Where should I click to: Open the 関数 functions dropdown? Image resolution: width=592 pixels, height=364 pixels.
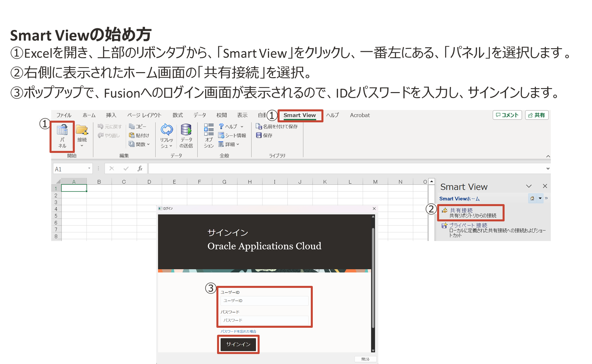tap(148, 144)
